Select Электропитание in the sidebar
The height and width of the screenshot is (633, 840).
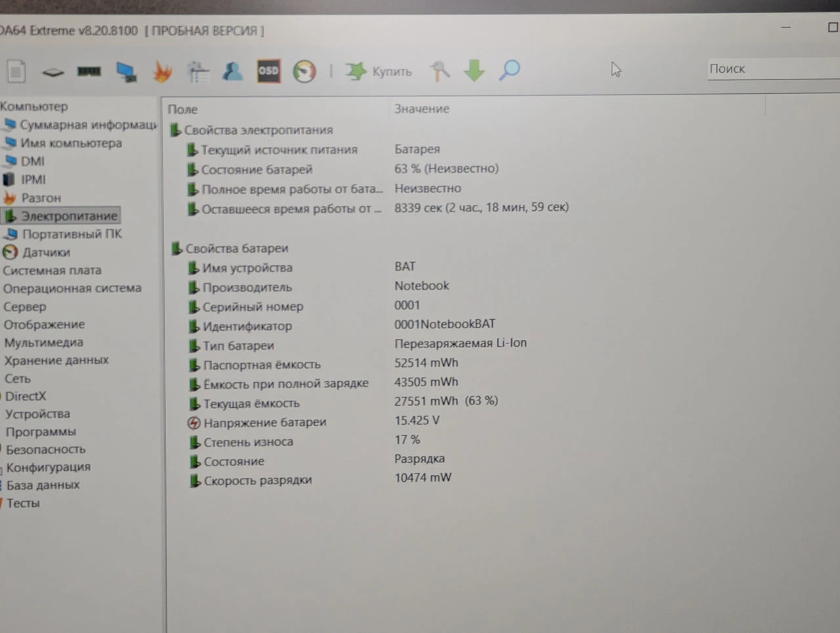point(62,215)
